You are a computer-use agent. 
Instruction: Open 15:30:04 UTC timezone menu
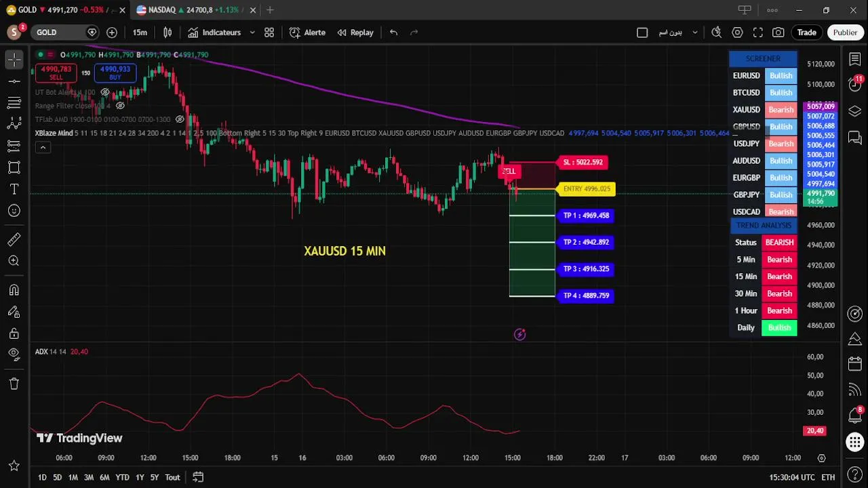point(793,477)
